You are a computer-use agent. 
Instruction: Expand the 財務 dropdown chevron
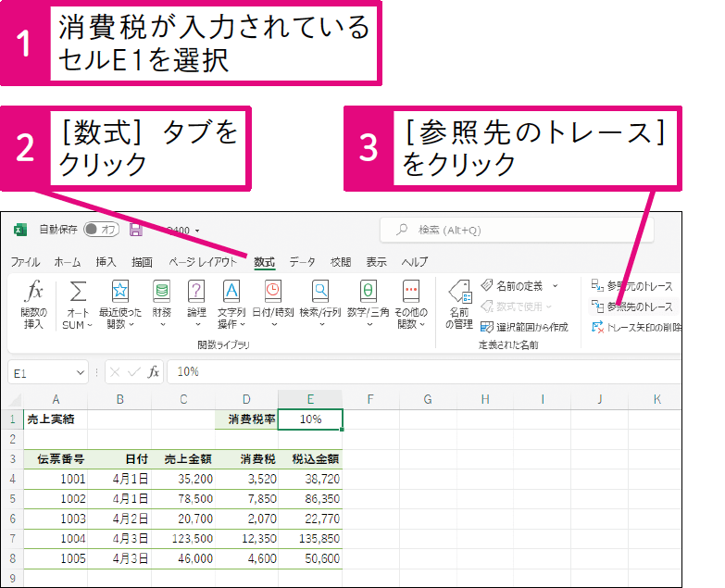(162, 324)
